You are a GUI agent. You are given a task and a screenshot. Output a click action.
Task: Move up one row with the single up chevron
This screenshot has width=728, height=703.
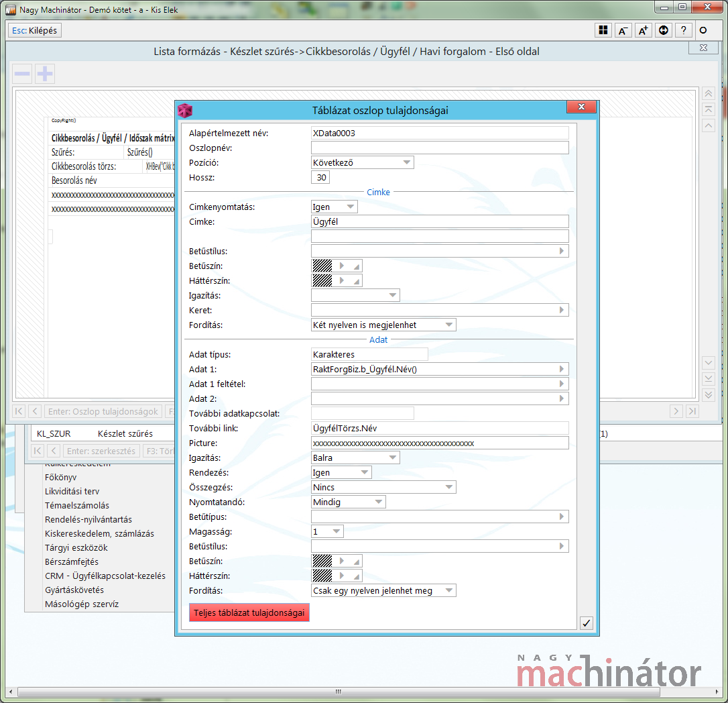tap(708, 125)
